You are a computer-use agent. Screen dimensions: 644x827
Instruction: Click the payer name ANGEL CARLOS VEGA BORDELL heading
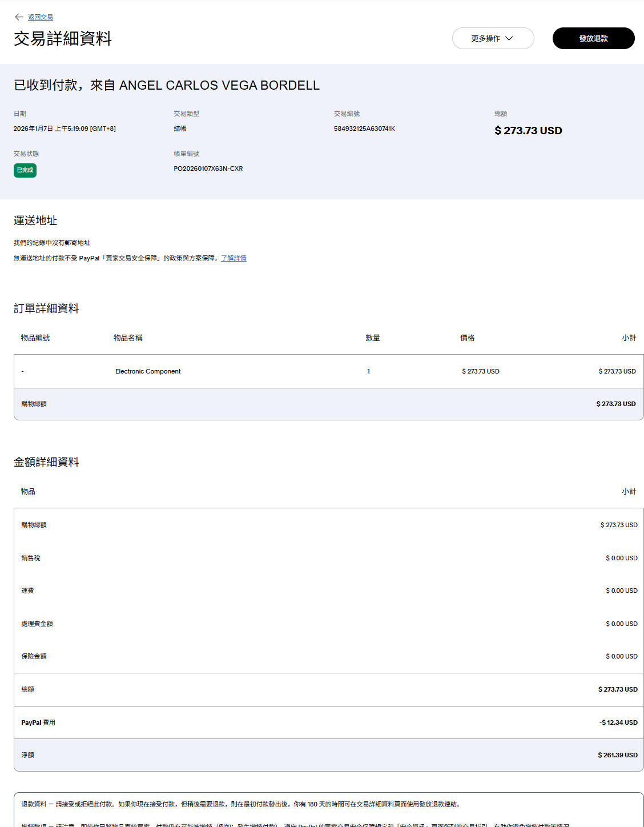[219, 85]
